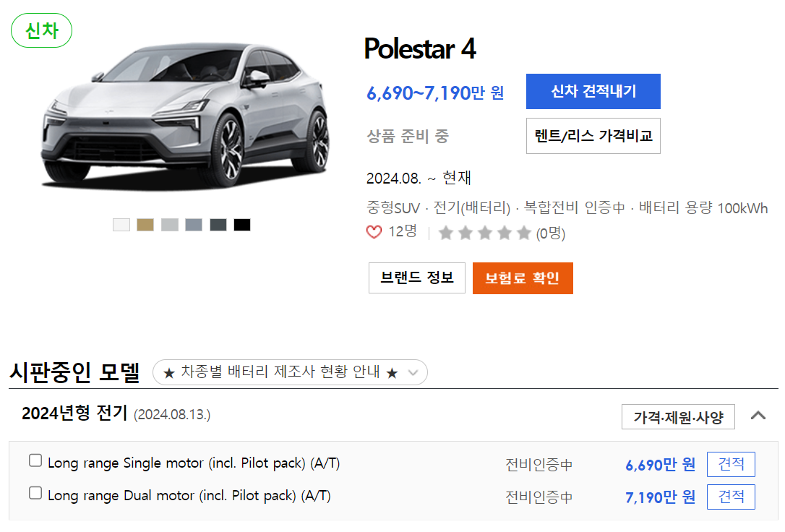Viewport: 785px width, 532px height.
Task: Click the 12명 likes count
Action: (x=403, y=231)
